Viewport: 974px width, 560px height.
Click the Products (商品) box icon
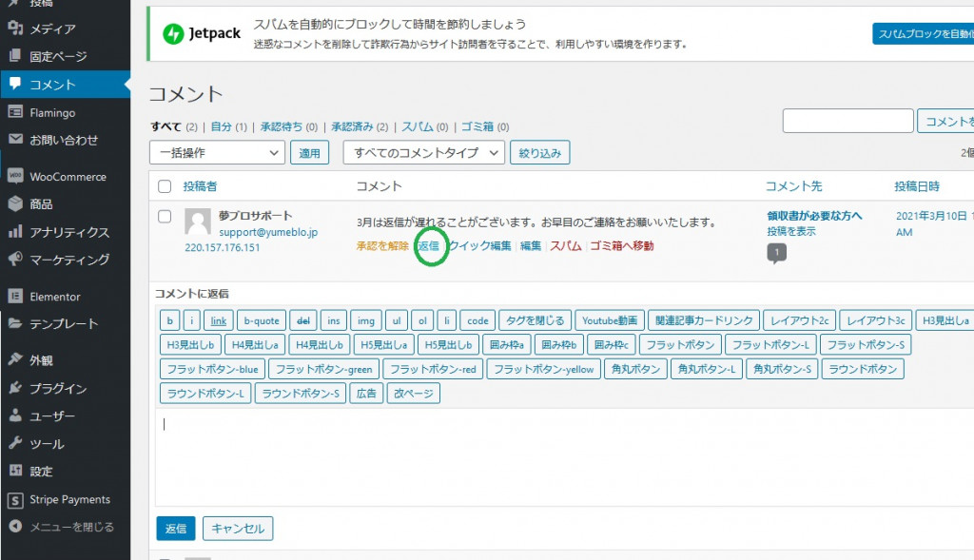(x=15, y=203)
